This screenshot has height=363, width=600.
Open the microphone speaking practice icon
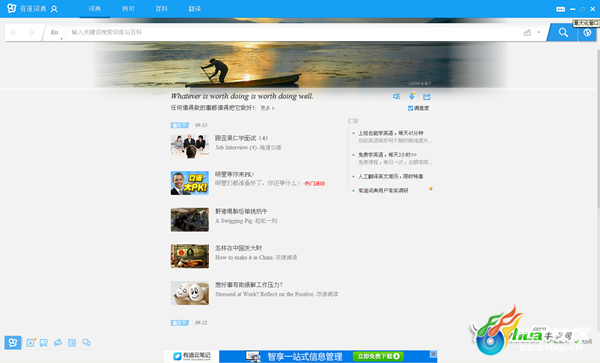click(412, 96)
